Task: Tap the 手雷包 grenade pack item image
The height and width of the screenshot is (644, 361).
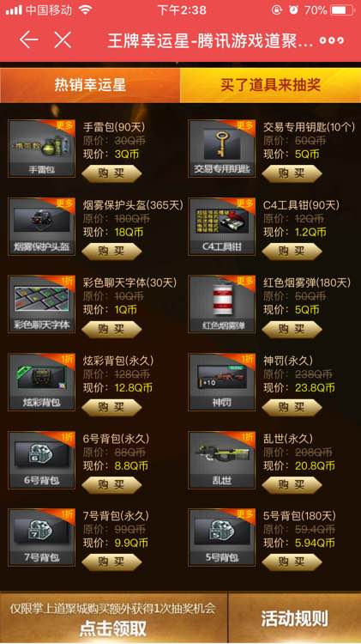Action: click(41, 149)
